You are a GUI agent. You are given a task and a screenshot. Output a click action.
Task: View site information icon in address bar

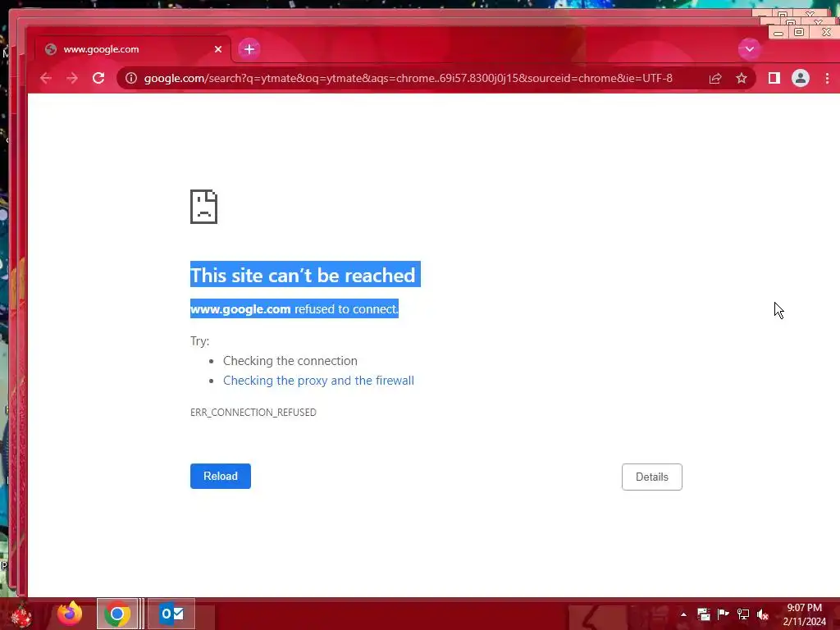pyautogui.click(x=130, y=78)
